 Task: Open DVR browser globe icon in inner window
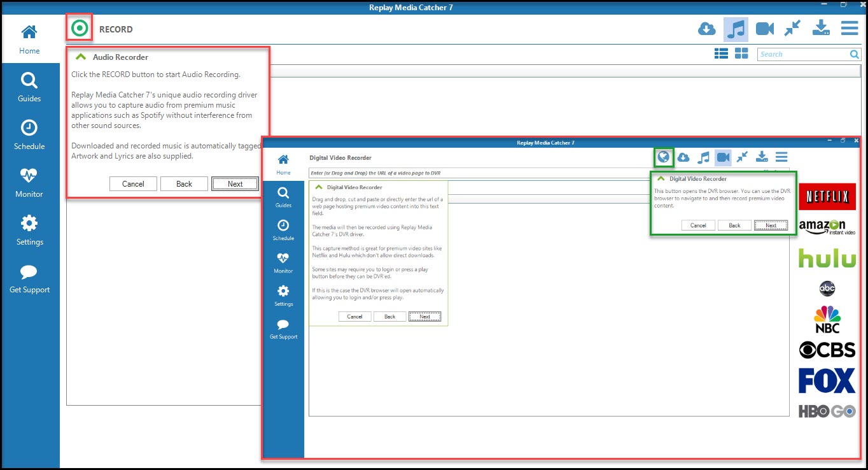point(664,157)
